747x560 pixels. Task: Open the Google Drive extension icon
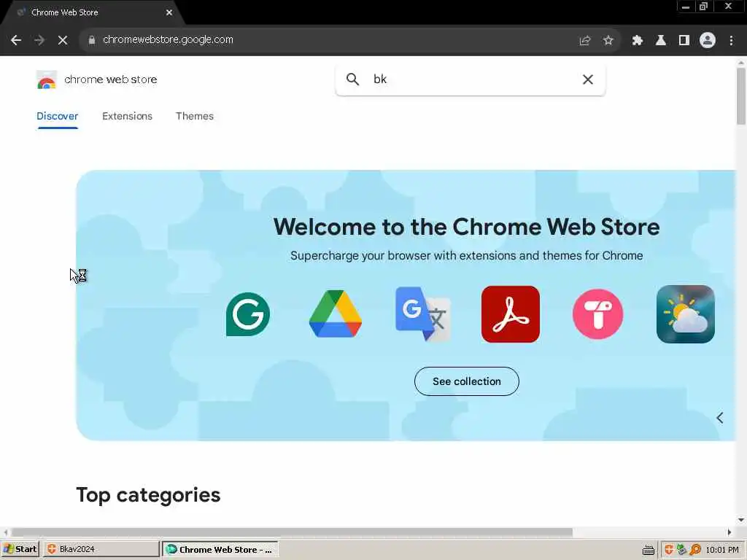(336, 314)
